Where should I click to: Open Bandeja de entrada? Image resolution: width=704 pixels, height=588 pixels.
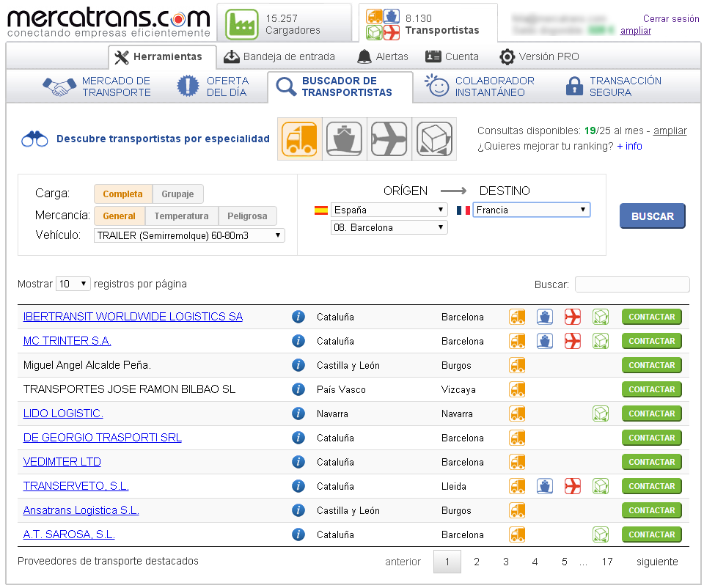click(279, 57)
